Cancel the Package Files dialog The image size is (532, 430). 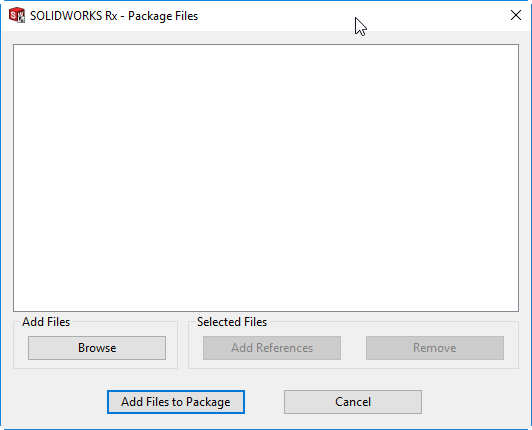pos(353,402)
